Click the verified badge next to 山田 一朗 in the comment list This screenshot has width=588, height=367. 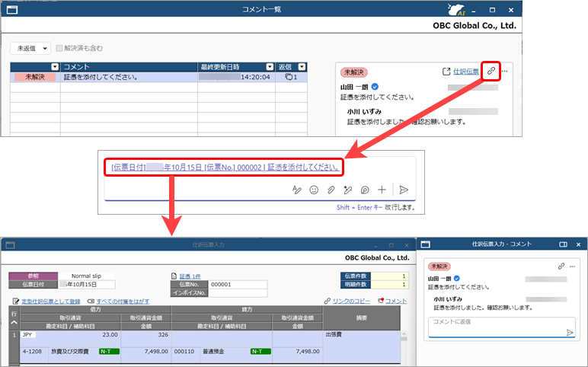tap(375, 87)
